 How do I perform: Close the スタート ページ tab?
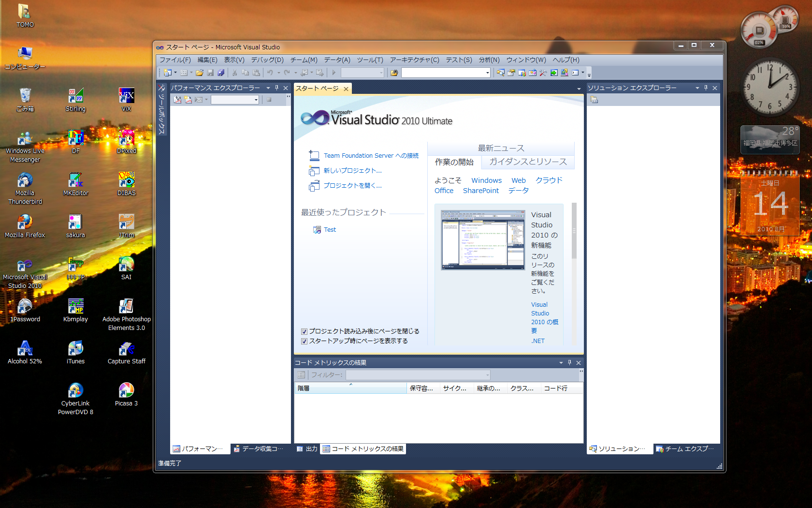346,89
